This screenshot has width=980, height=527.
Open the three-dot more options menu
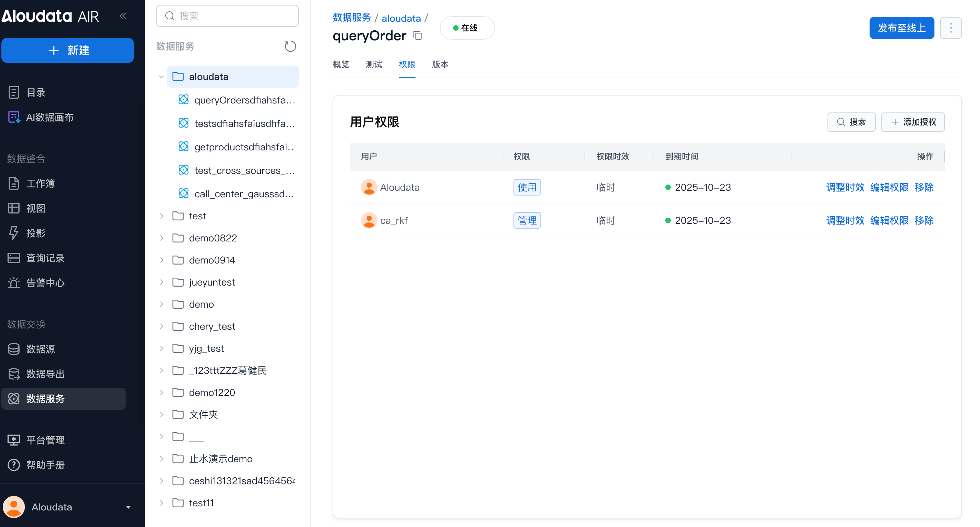[950, 28]
